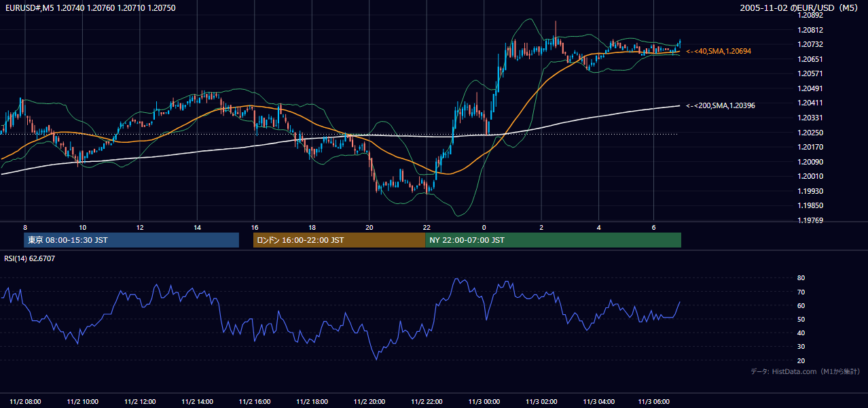Click hour tick 14 under price chart
Screen dimensions: 868x408
coord(197,227)
